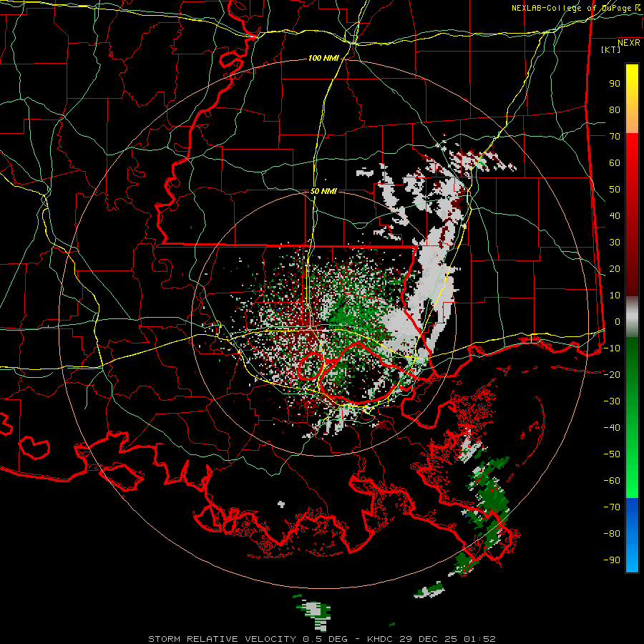The height and width of the screenshot is (644, 644).
Task: Click the -90 value on the velocity scale
Action: [612, 560]
